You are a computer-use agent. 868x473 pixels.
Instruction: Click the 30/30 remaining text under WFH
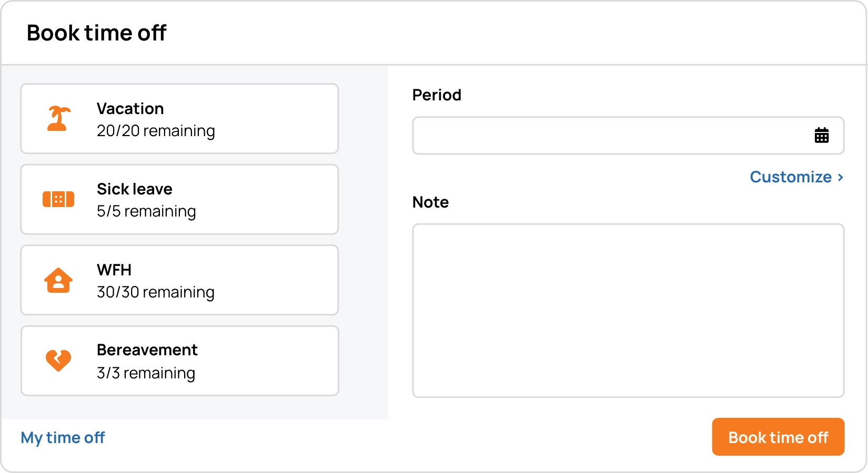[x=156, y=292]
